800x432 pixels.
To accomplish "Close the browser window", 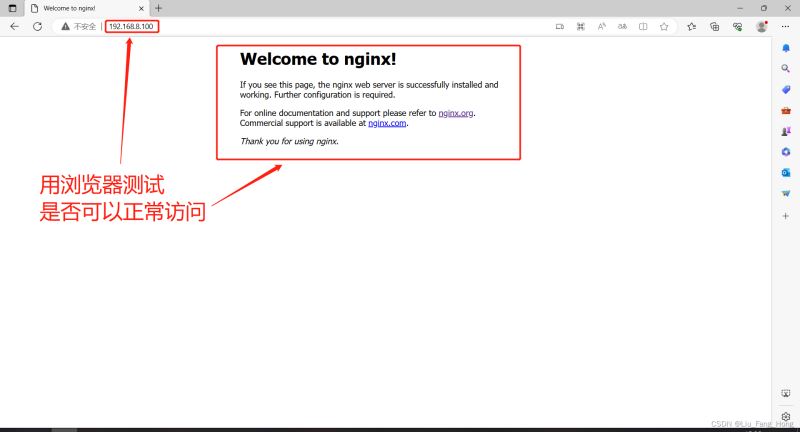I will click(787, 8).
